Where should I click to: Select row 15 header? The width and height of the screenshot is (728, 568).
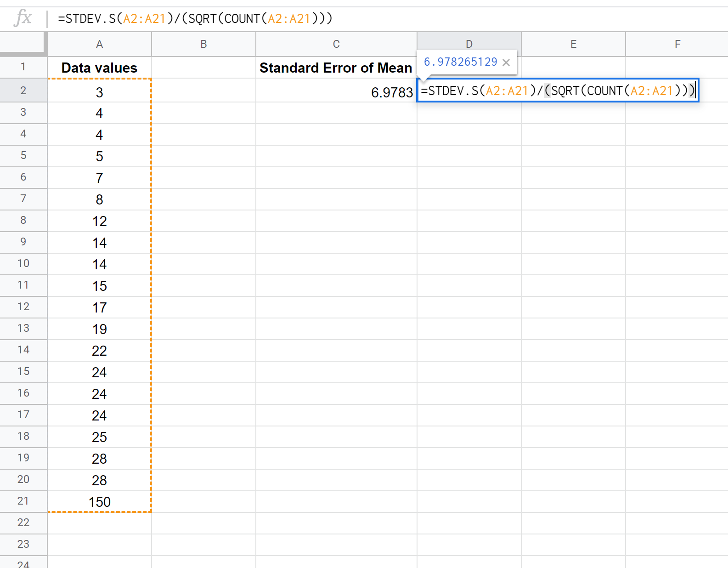coord(23,372)
